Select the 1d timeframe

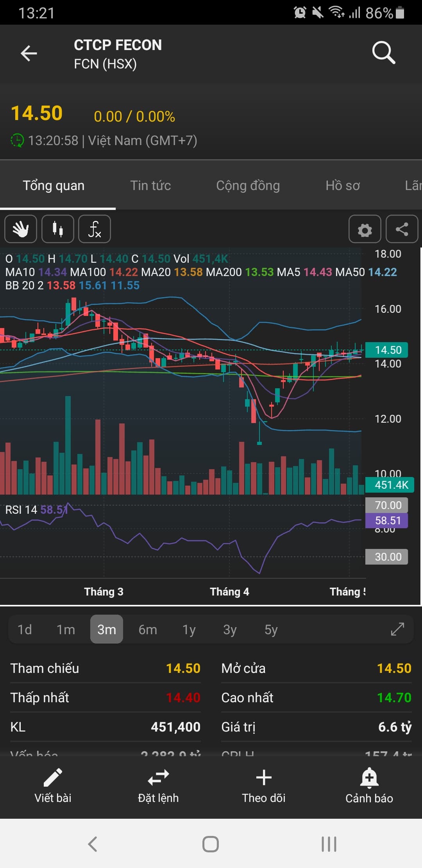point(25,629)
